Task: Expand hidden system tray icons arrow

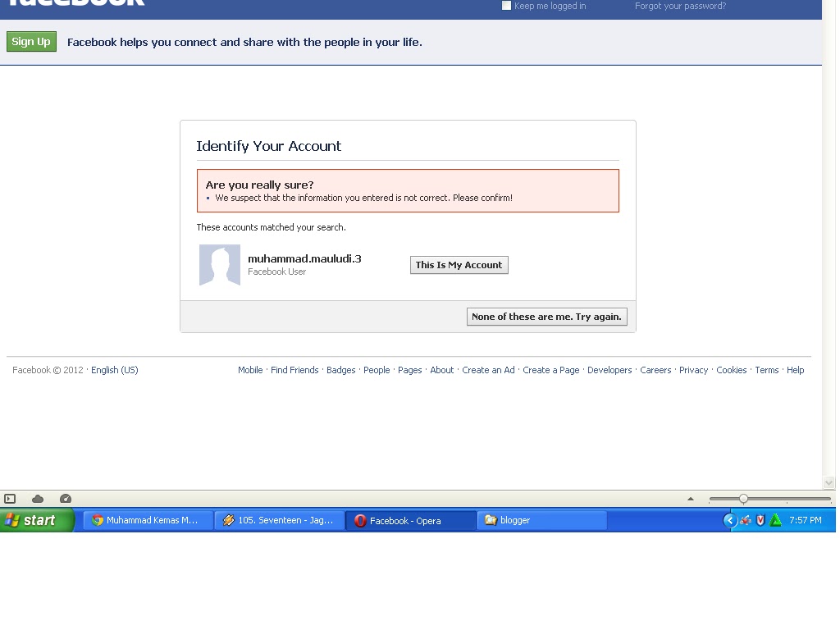Action: [729, 520]
